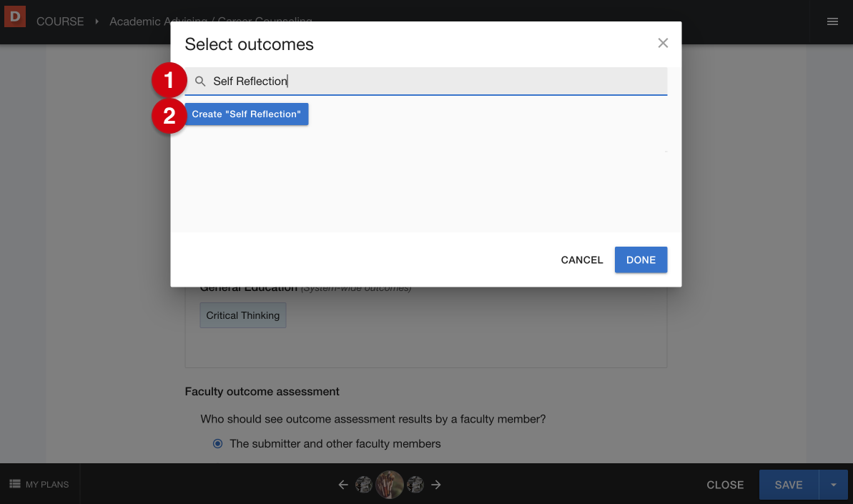
Task: Click CANCEL in the dialog
Action: coord(581,260)
